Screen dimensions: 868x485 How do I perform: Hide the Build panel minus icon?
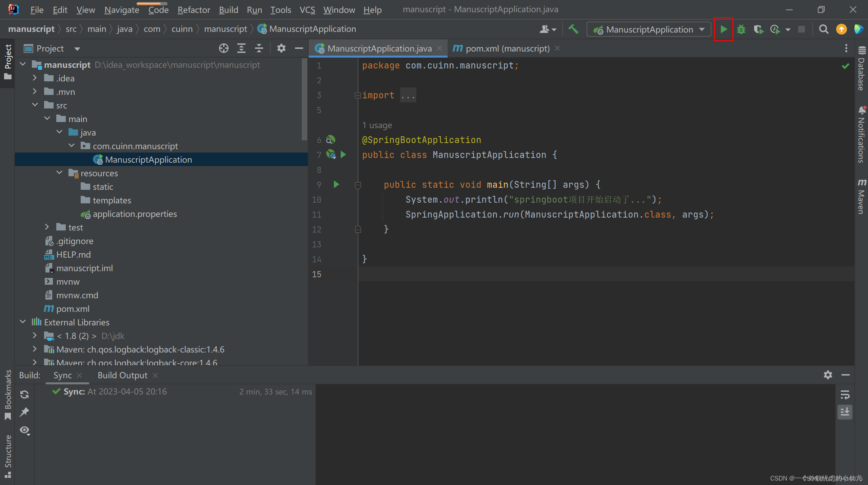pos(845,375)
